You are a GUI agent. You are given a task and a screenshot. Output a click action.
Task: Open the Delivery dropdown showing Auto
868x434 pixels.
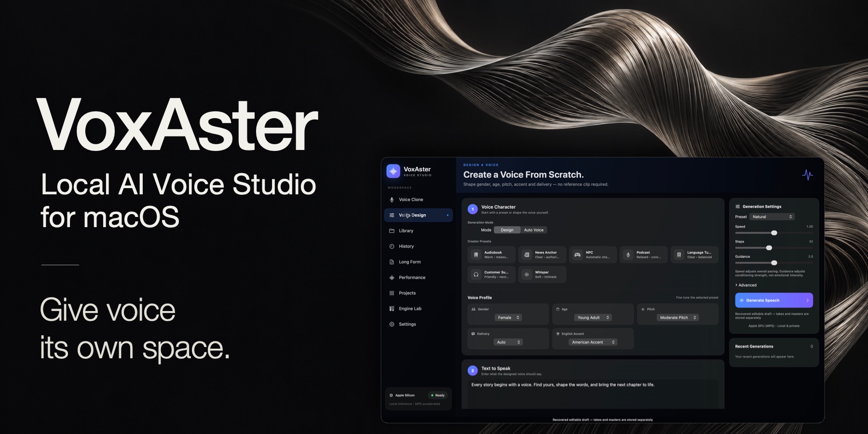(x=508, y=342)
